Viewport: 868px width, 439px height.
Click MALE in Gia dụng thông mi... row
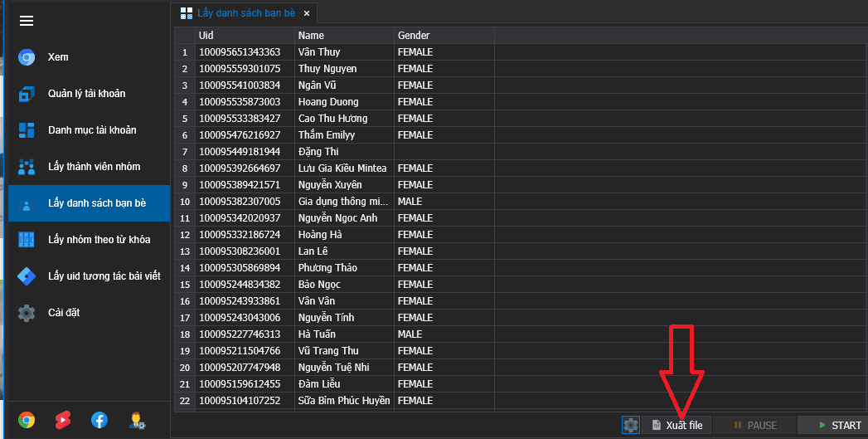[410, 202]
